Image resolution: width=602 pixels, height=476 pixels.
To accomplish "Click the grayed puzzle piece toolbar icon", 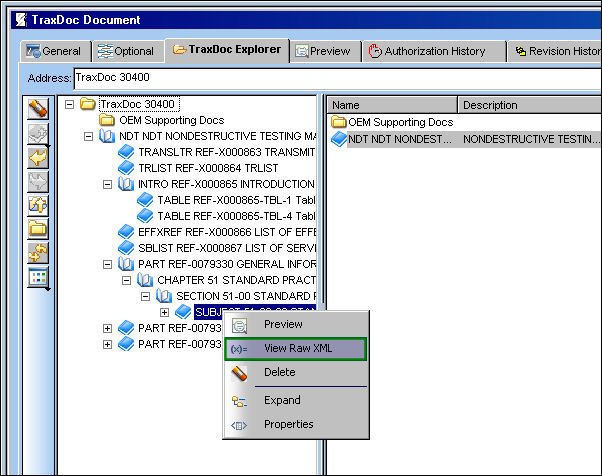I will click(38, 134).
